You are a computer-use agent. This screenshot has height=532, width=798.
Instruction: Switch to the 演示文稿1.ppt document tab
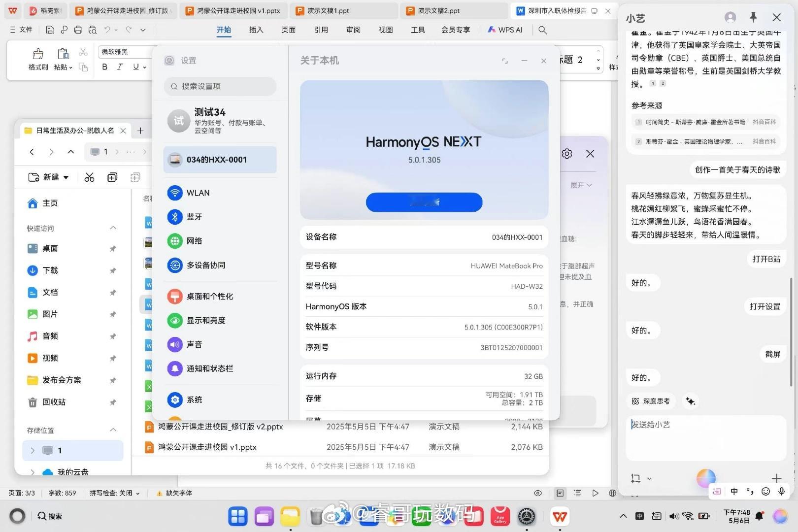click(343, 10)
